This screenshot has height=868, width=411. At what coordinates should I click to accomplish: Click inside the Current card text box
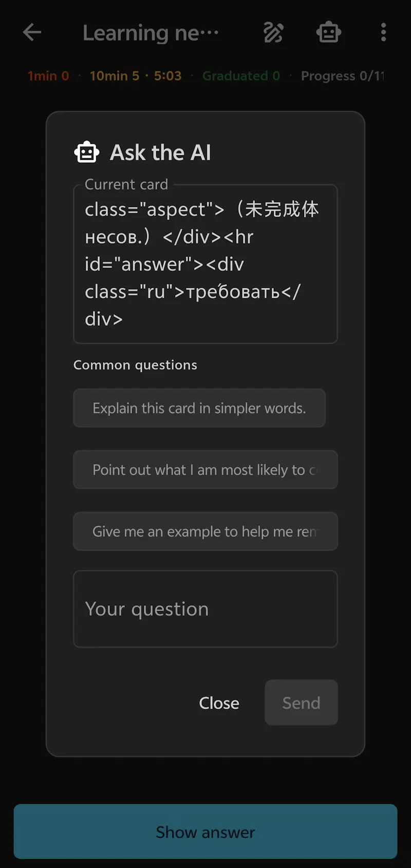click(206, 264)
